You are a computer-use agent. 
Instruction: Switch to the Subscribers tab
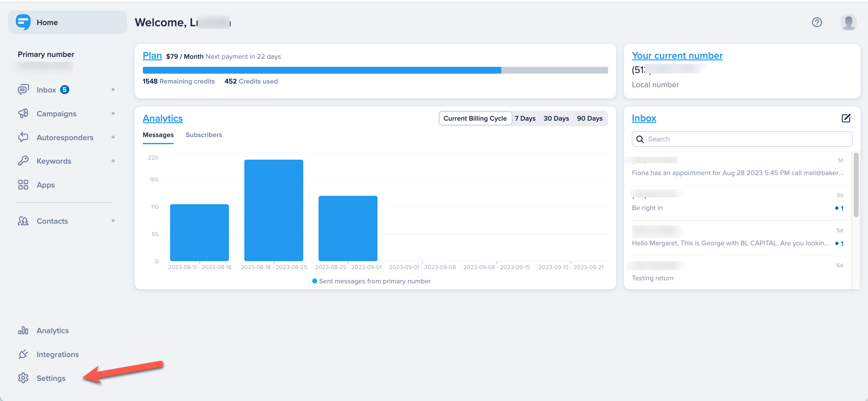(204, 135)
